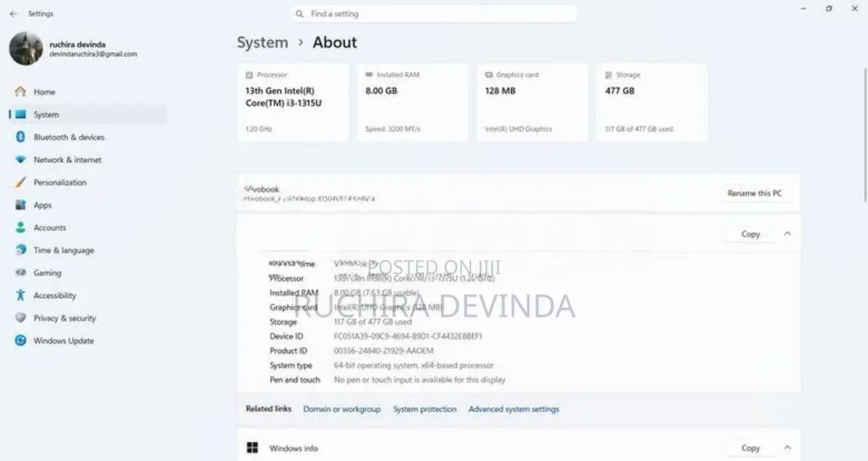868x461 pixels.
Task: Click the 13th Gen Intel(R) Core(TM) i3-1315U card text
Action: pyautogui.click(x=283, y=97)
